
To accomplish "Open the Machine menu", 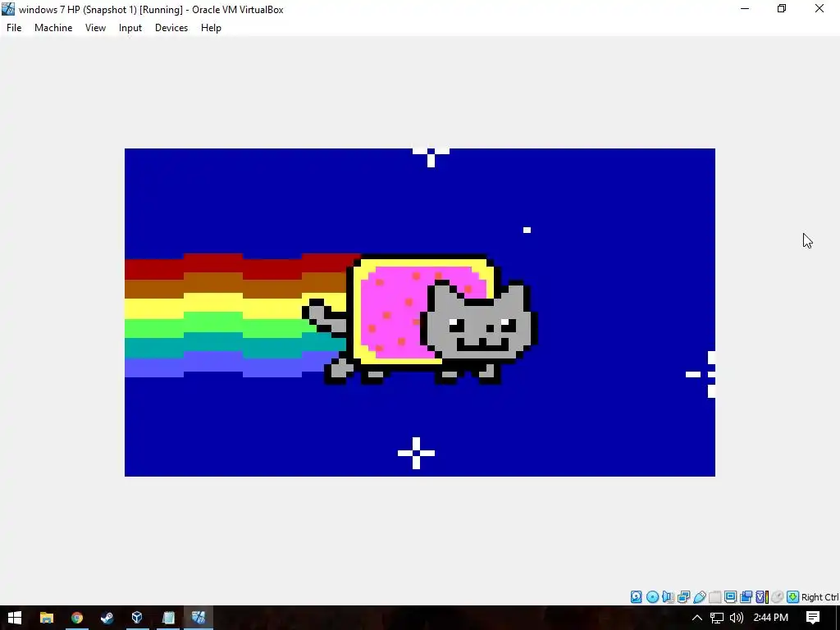I will [53, 28].
